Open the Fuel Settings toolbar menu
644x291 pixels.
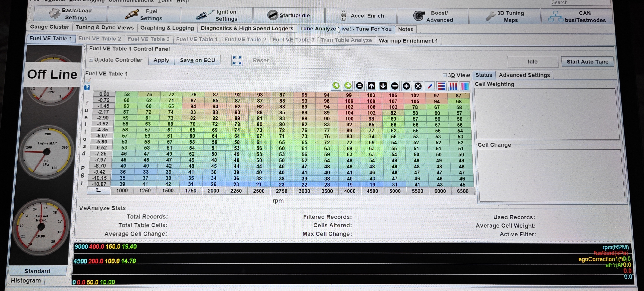click(x=144, y=15)
